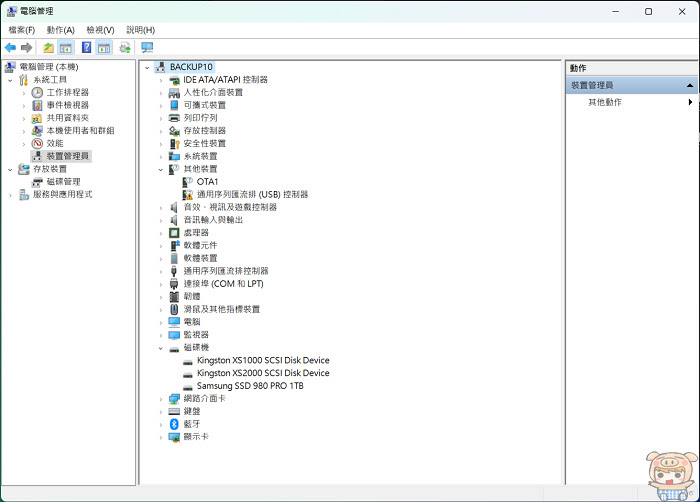Viewport: 700px width, 502px height.
Task: Click the 顯示卡 display adapter icon
Action: (174, 437)
